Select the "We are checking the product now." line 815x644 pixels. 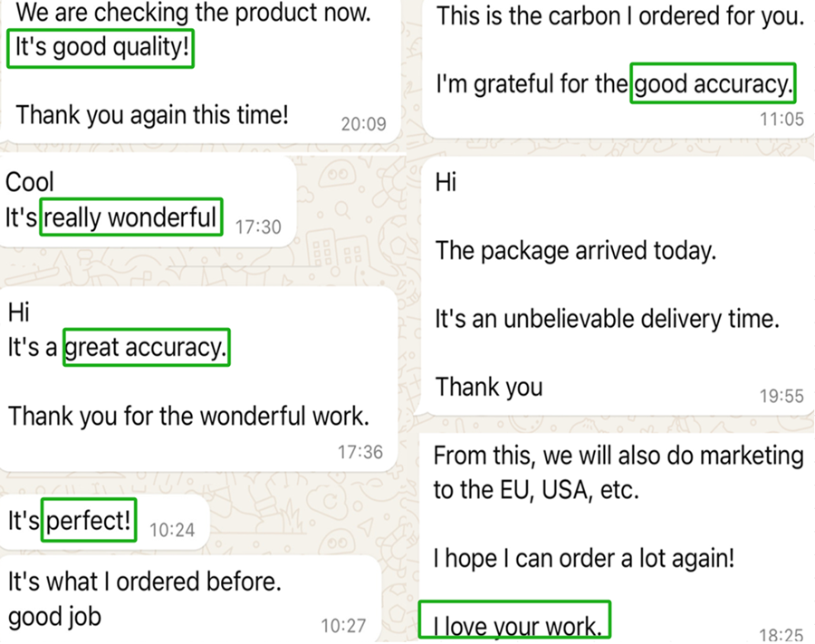[194, 14]
